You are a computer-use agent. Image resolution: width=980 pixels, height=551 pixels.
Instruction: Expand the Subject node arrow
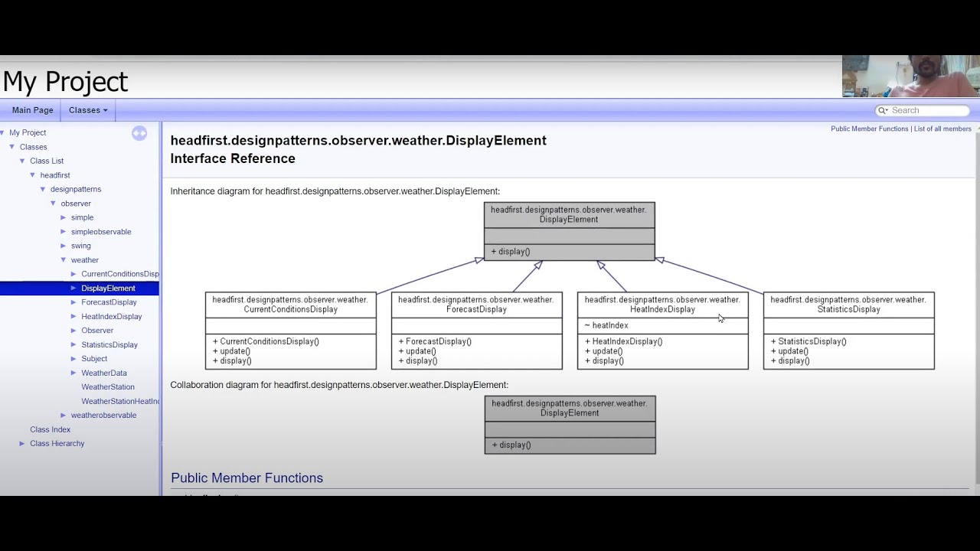pos(73,359)
